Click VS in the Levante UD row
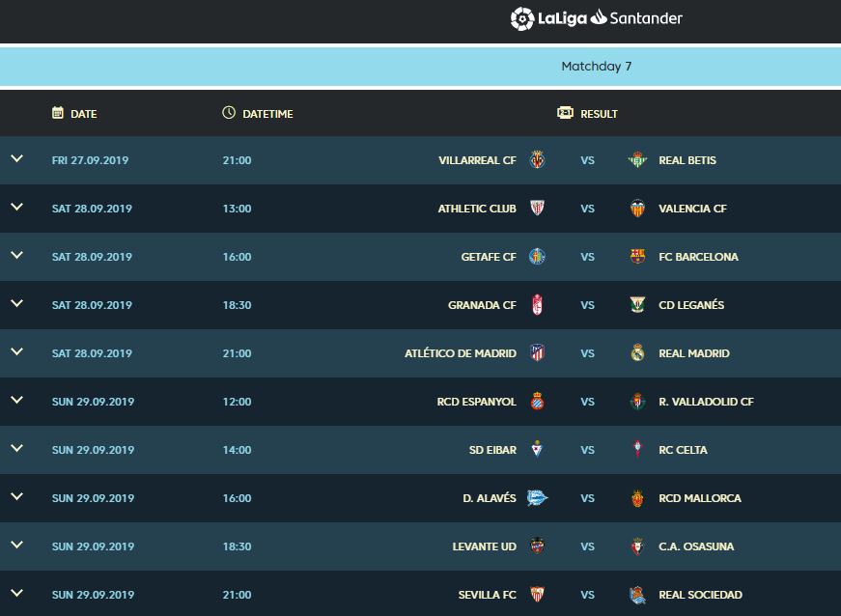 click(587, 546)
